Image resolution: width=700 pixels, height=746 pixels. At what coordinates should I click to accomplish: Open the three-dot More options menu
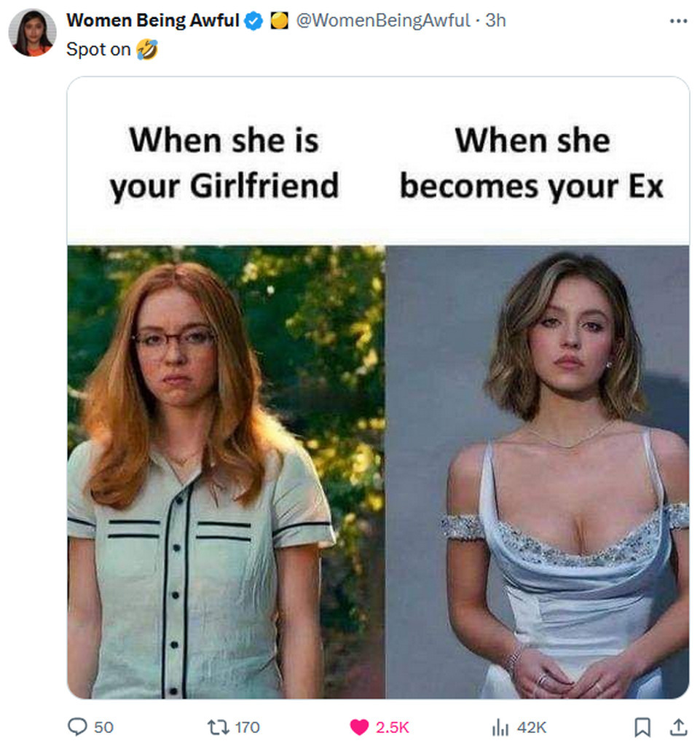[677, 20]
